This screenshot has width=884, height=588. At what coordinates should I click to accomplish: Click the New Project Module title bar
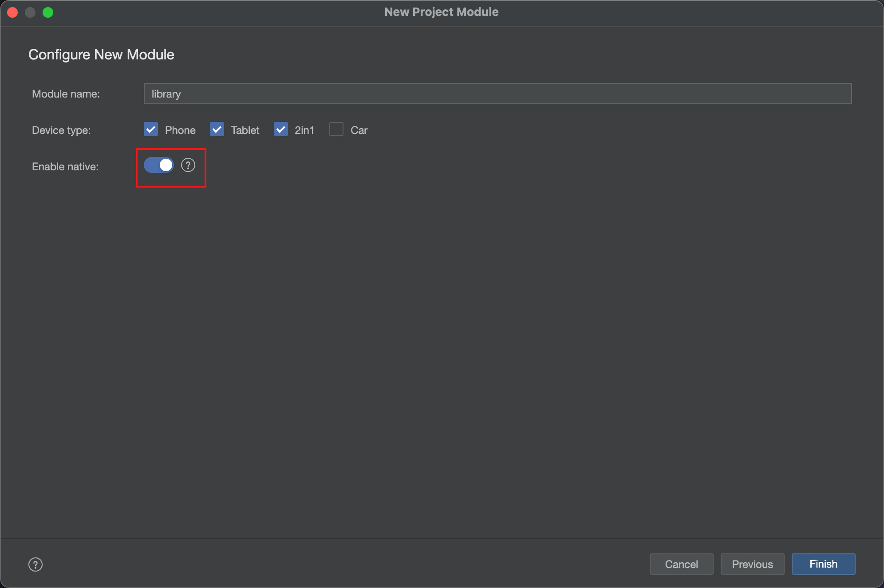click(x=441, y=12)
